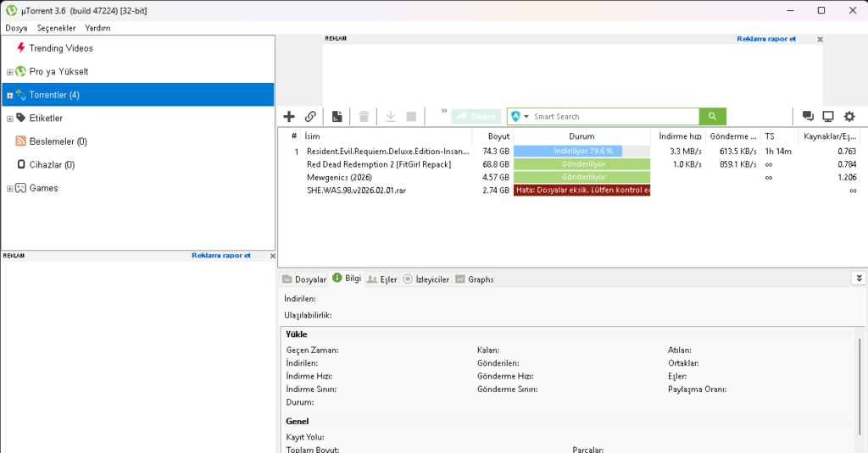
Task: Sort by the TS column header
Action: coord(780,136)
